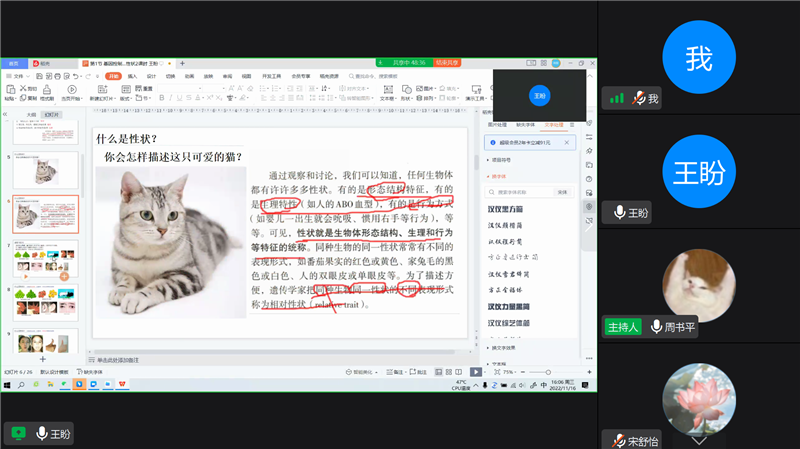
Task: Click the font color A button
Action: coord(197,97)
